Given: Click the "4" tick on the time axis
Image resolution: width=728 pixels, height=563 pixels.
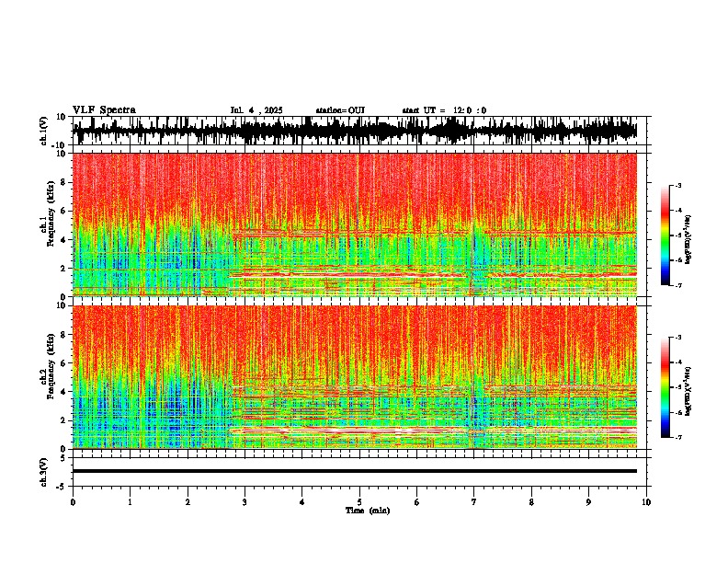Looking at the screenshot, I should tap(302, 502).
